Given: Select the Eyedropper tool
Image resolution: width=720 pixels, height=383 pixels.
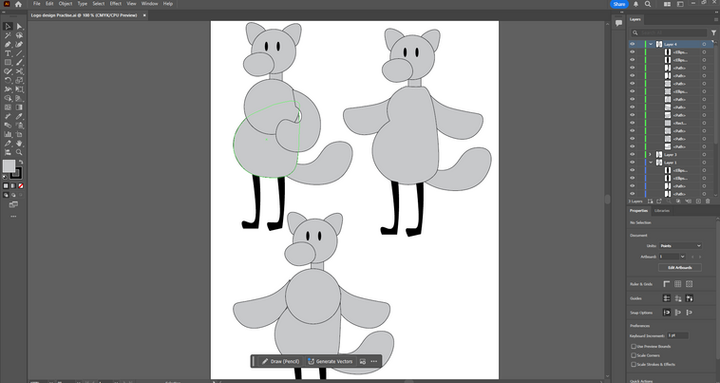Looking at the screenshot, I should (x=19, y=116).
